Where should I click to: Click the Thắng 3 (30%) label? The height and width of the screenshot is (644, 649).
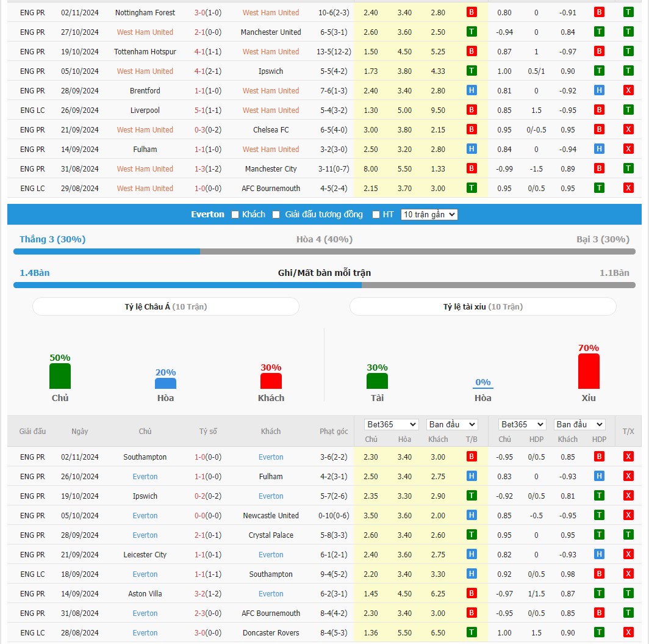52,239
